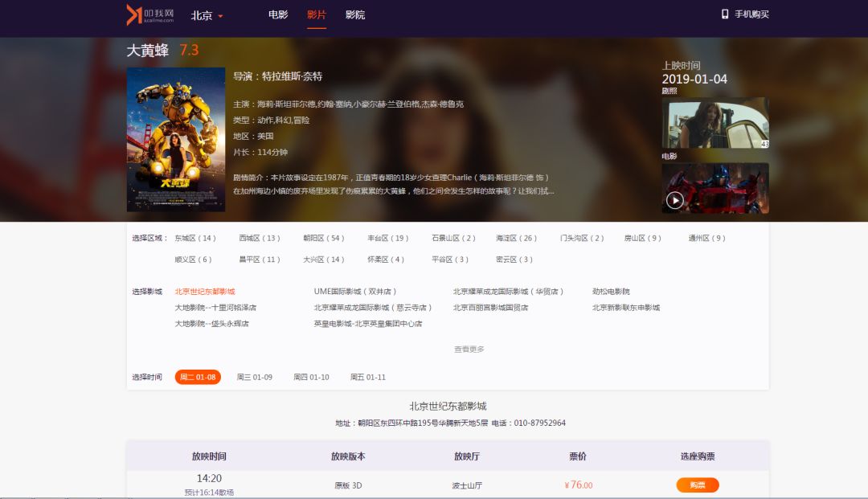Select the 周五 01-11 showtime date
This screenshot has height=499, width=868.
366,376
